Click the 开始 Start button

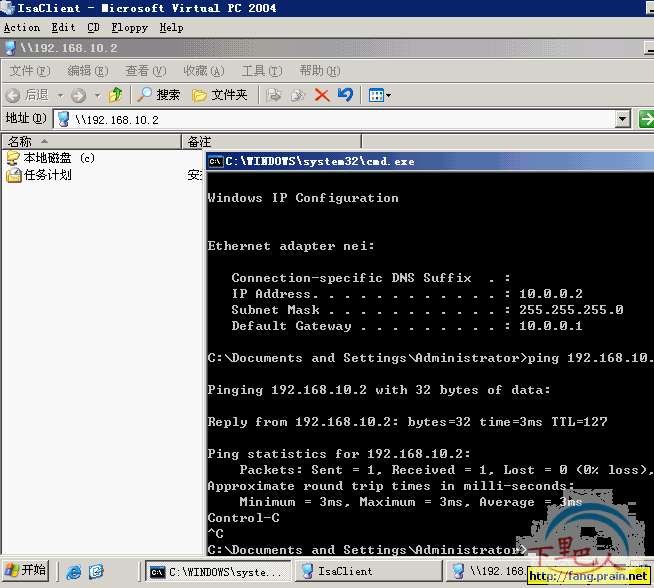point(26,570)
